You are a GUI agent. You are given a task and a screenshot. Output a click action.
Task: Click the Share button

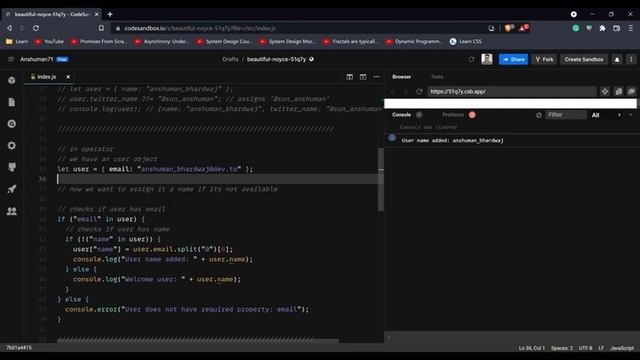tap(513, 60)
